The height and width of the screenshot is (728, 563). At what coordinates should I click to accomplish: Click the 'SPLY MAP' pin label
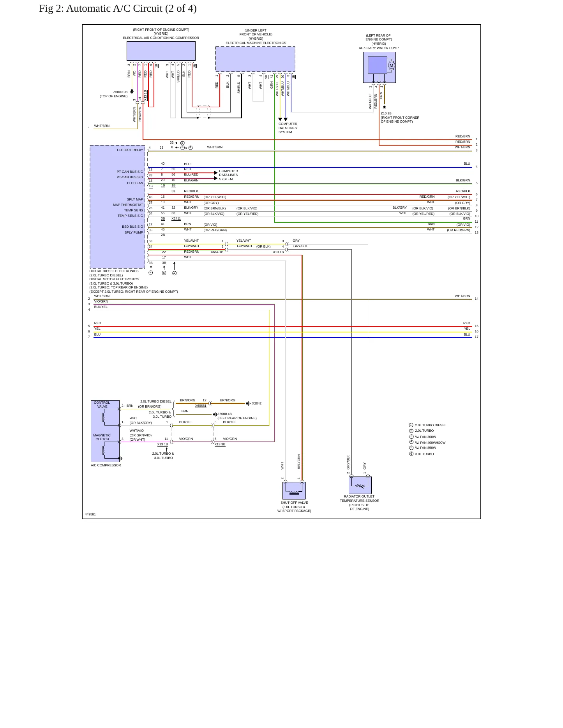[135, 199]
